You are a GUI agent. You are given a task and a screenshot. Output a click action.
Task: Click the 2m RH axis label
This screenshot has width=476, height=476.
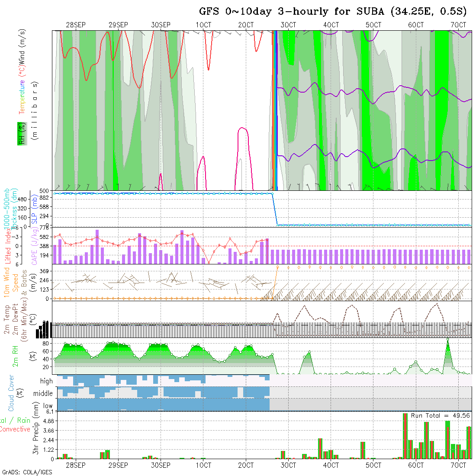pyautogui.click(x=15, y=355)
